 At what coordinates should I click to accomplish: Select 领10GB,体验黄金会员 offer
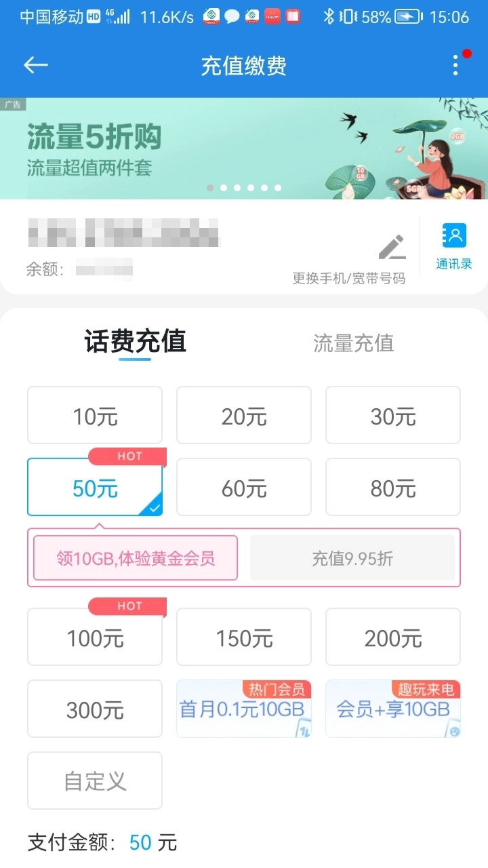[x=136, y=558]
